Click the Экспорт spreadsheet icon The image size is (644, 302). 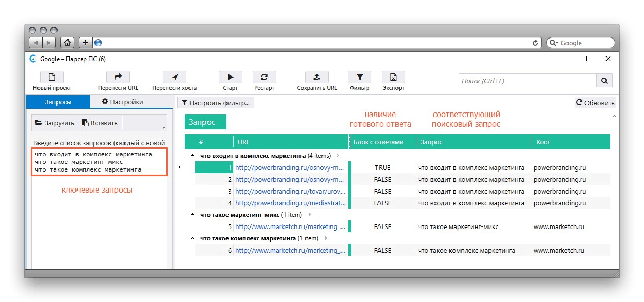393,77
